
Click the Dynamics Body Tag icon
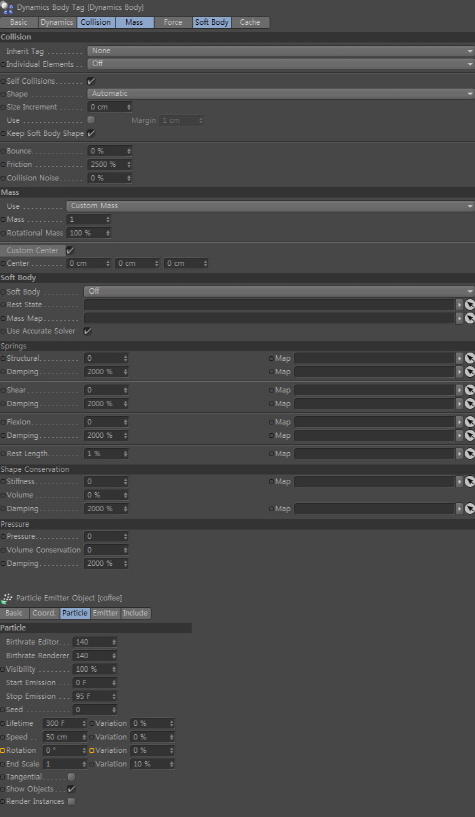click(7, 7)
